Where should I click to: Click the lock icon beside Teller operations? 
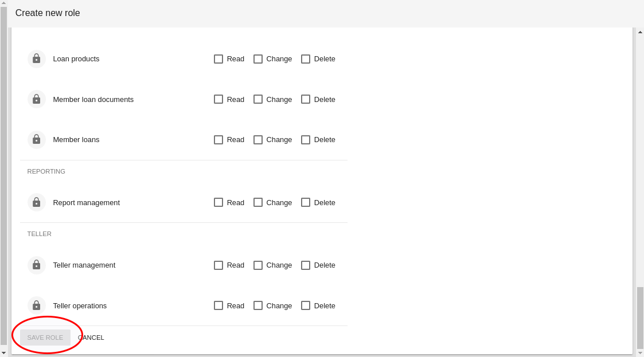pos(37,305)
